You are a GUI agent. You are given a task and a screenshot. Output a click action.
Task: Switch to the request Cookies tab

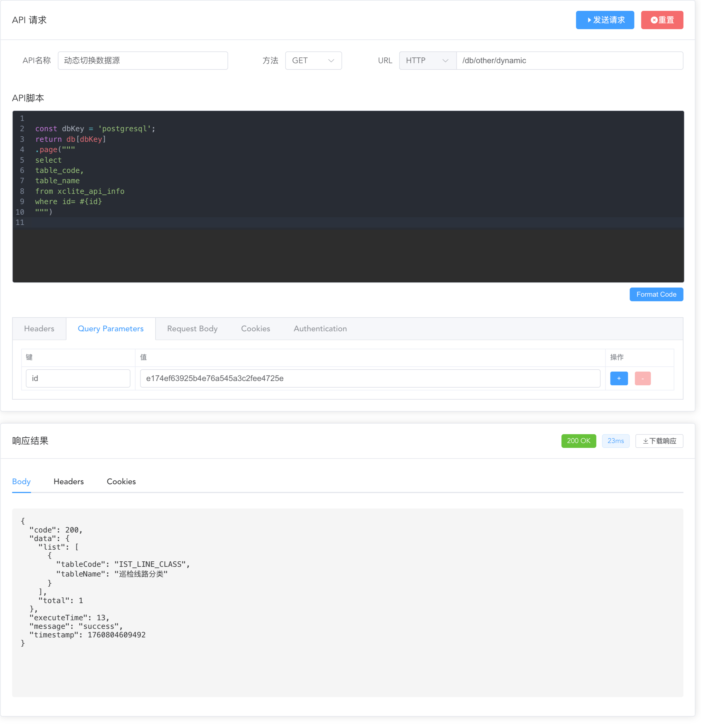pyautogui.click(x=255, y=329)
